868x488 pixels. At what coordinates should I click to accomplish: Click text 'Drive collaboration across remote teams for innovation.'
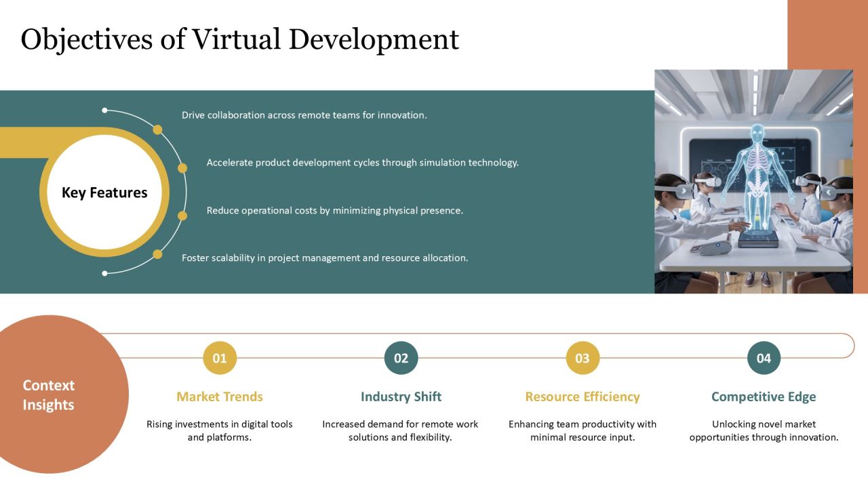click(x=304, y=115)
